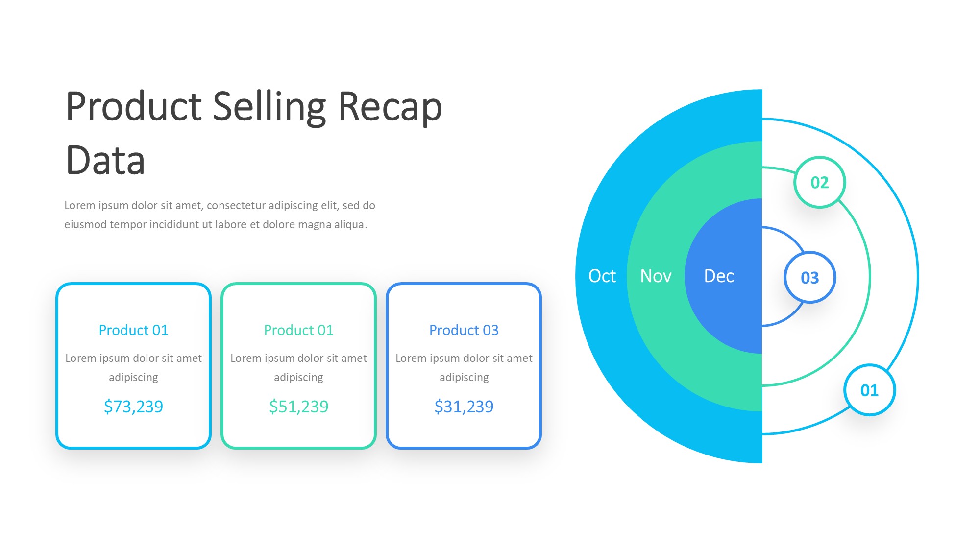980x551 pixels.
Task: Click the green Product 01 heading
Action: click(x=298, y=330)
